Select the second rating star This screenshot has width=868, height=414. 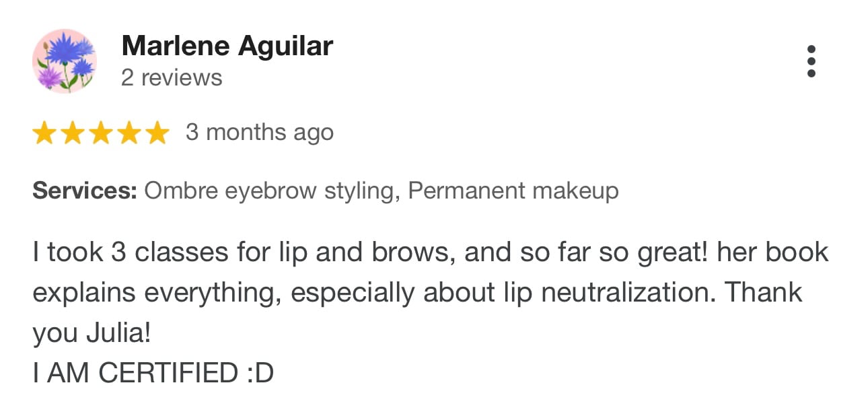72,133
